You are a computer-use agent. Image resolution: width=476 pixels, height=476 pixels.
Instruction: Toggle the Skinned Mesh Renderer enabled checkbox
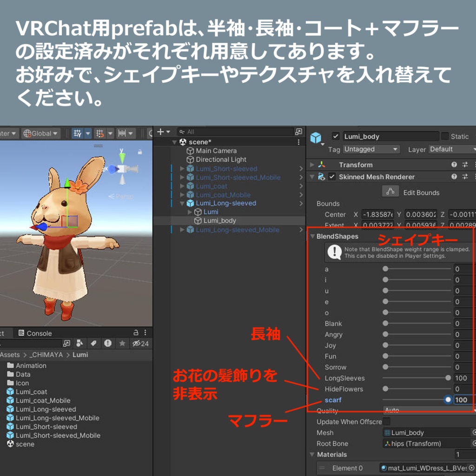pyautogui.click(x=332, y=177)
